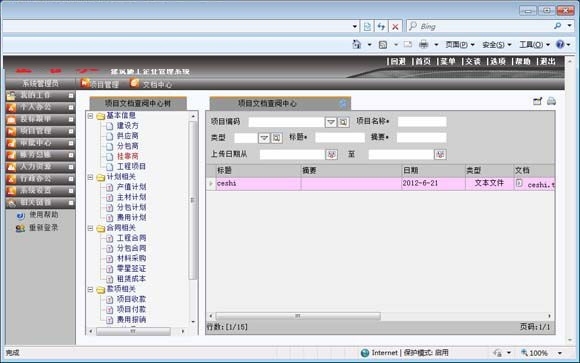The image size is (580, 363).
Task: Open the 文档中心 module icon in top bar
Action: pos(135,83)
